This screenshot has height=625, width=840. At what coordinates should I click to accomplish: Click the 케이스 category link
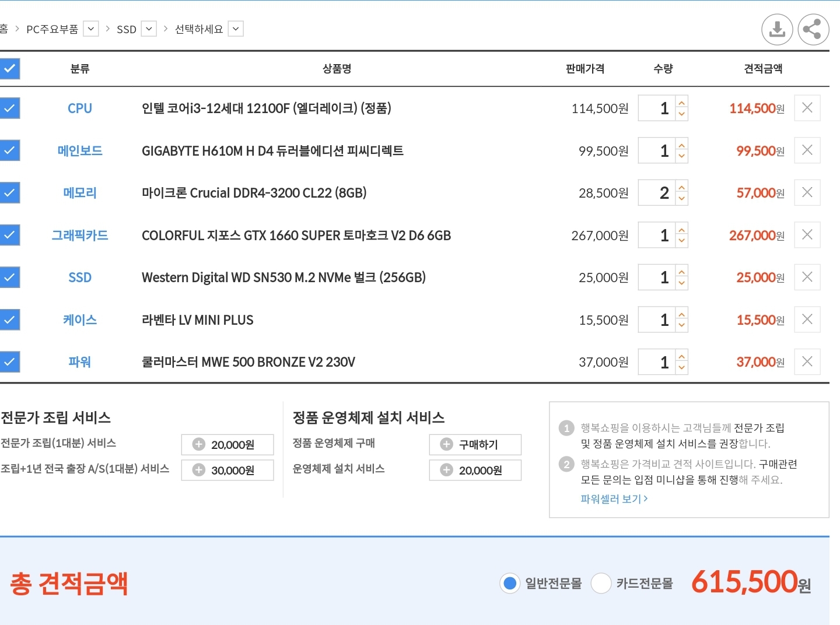click(80, 319)
